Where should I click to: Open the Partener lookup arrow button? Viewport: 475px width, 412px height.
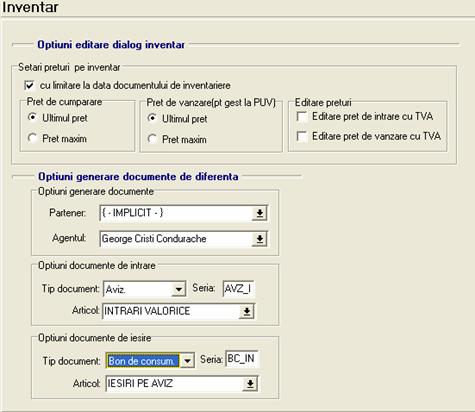click(x=259, y=213)
